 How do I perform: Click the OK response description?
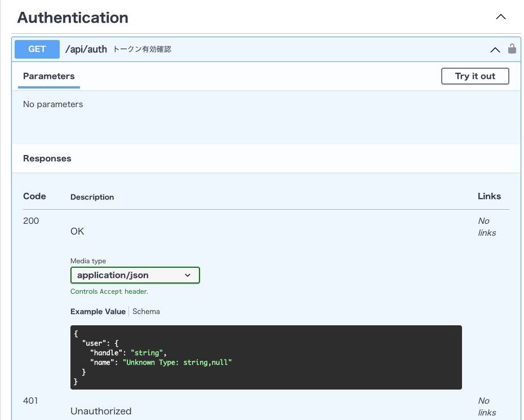click(x=77, y=231)
